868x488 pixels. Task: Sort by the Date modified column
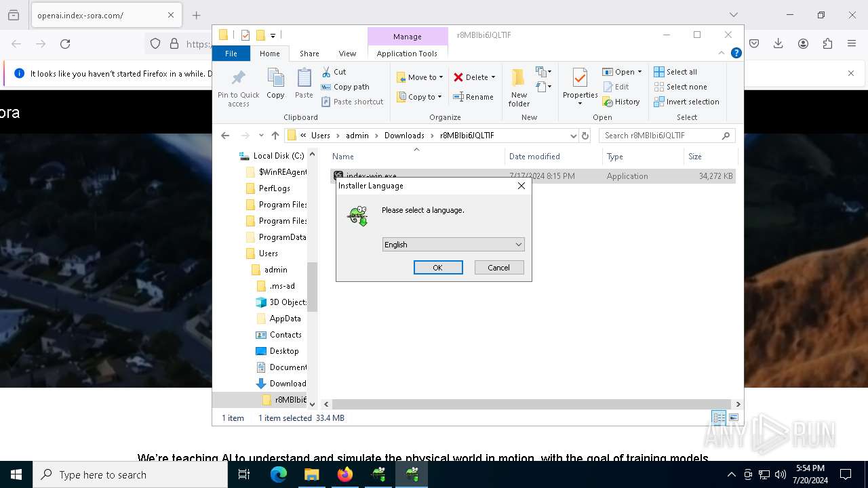pyautogui.click(x=554, y=157)
